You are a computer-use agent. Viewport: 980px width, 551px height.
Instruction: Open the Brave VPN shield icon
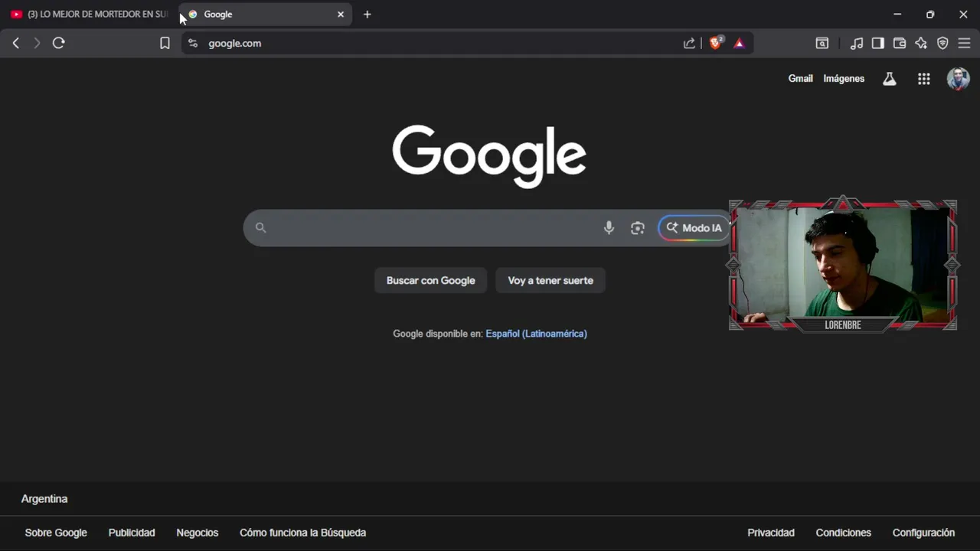coord(942,44)
